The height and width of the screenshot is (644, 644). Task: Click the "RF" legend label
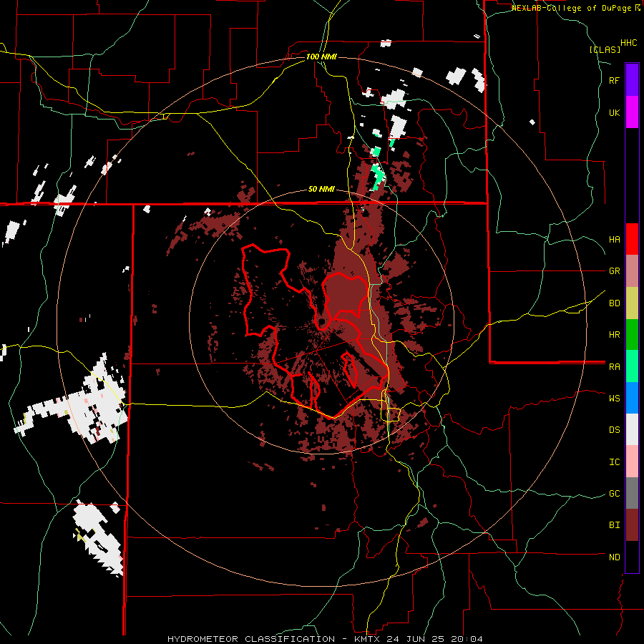coord(614,80)
